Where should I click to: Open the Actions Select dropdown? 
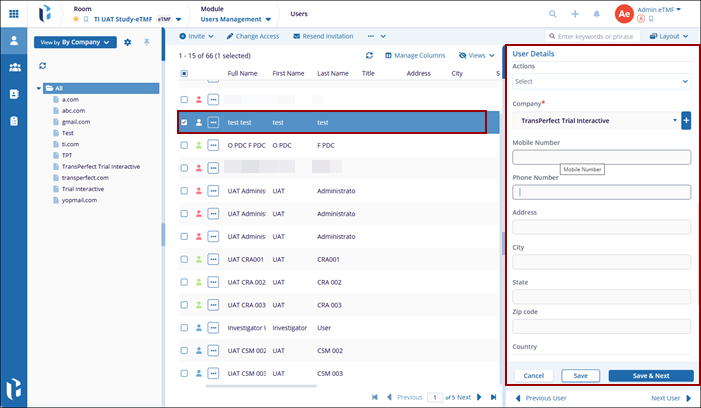(602, 82)
